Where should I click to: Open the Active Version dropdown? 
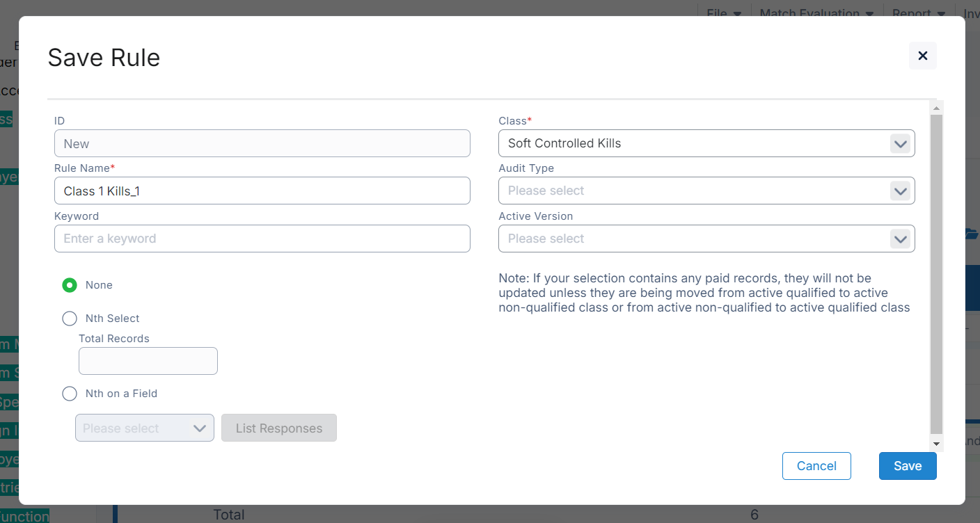point(696,239)
